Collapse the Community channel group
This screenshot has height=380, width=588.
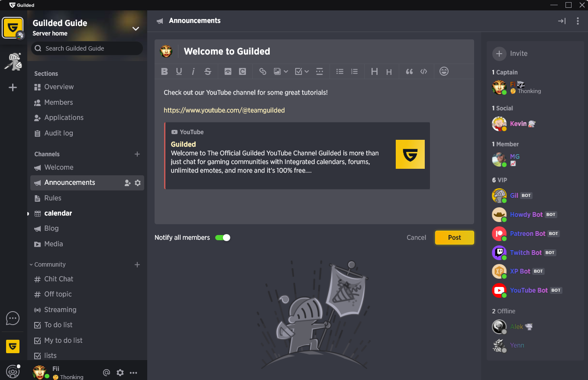(x=48, y=264)
